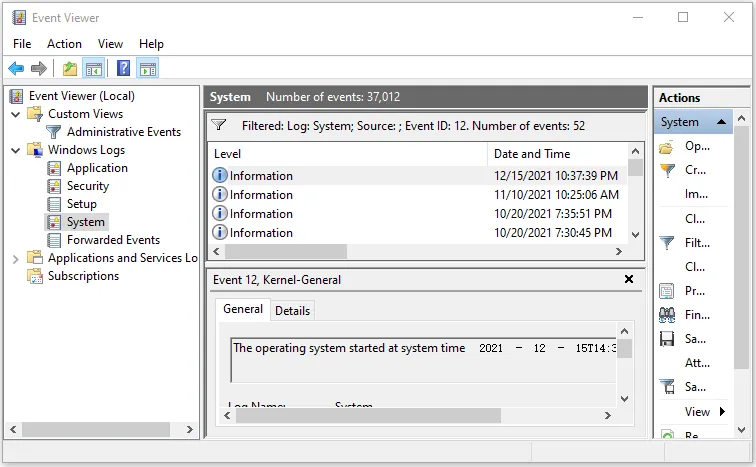This screenshot has width=756, height=467.
Task: Select the System log in tree
Action: (x=85, y=222)
